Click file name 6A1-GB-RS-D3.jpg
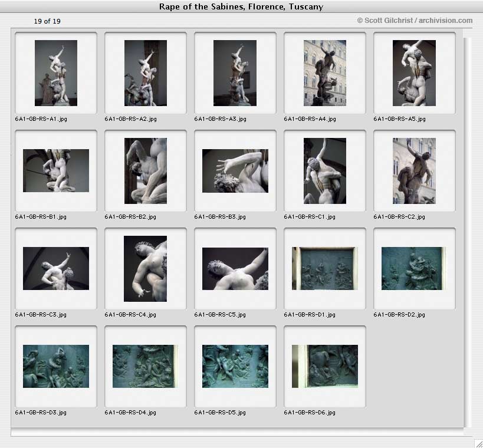483x448 pixels. coord(41,413)
